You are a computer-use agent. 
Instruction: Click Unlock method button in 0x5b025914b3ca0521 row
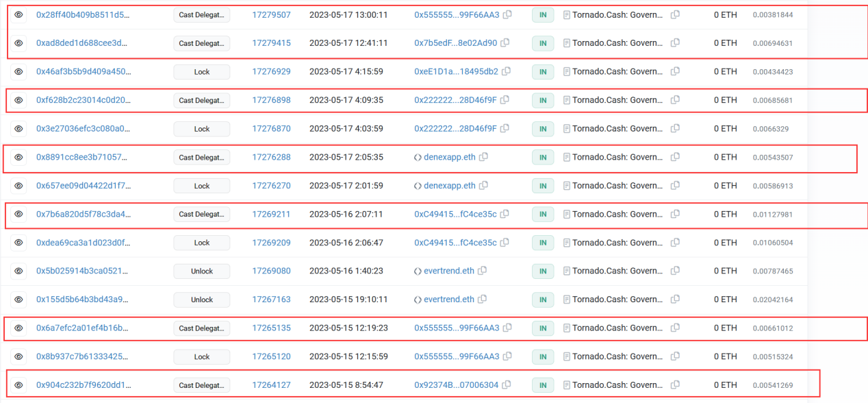tap(201, 271)
